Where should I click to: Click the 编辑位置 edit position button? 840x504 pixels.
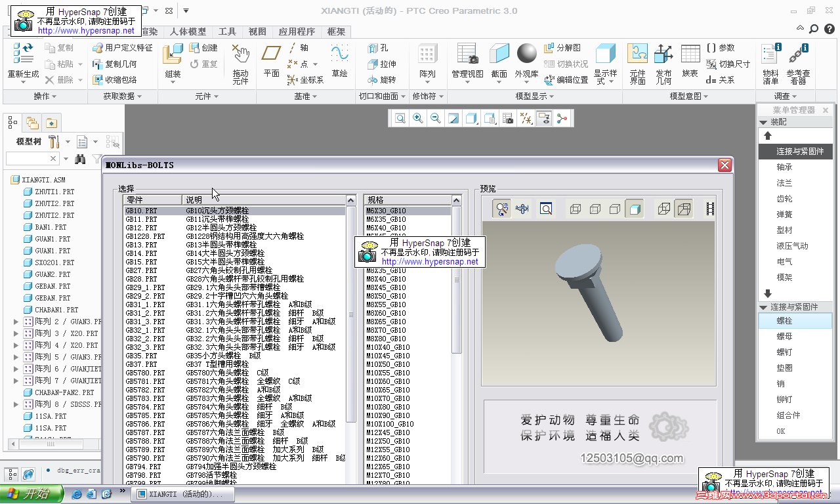click(566, 80)
